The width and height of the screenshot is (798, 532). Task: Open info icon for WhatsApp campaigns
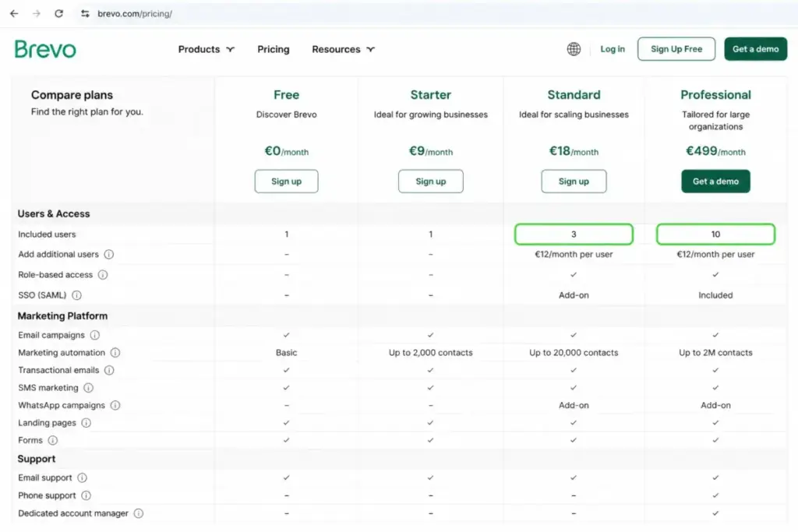[115, 405]
